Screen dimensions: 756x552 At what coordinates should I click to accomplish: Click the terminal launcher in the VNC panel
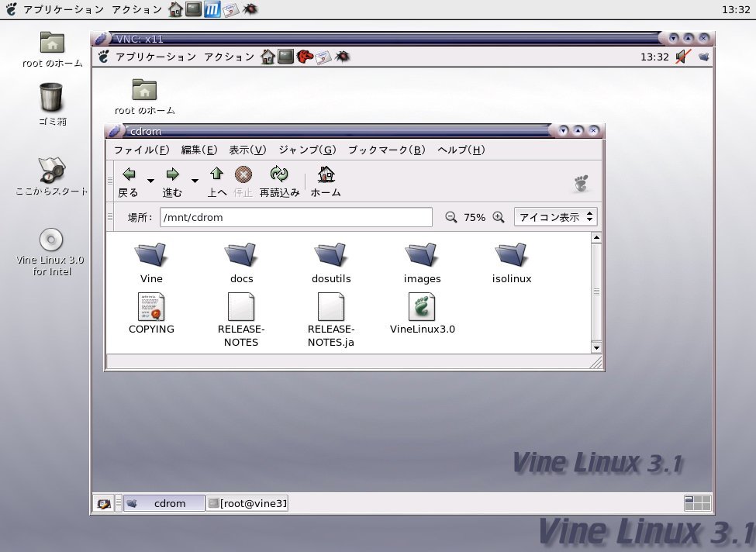coord(285,57)
